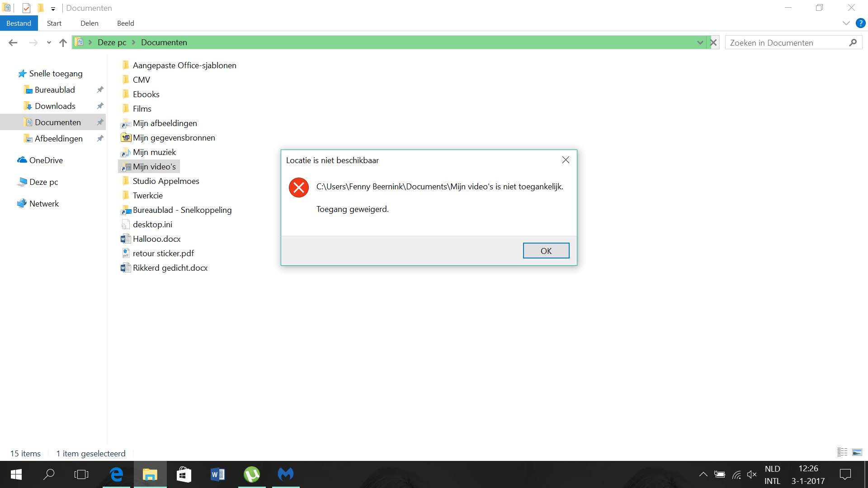Select the Mijn video's shortcut
This screenshot has width=868, height=488.
[x=149, y=167]
